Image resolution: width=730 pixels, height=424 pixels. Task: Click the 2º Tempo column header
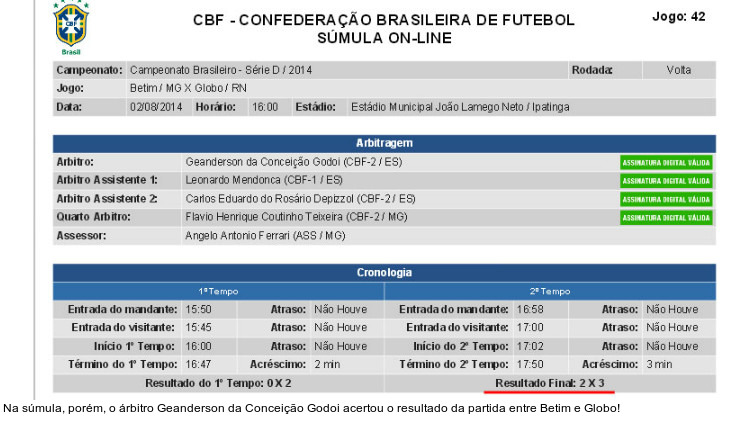(x=550, y=291)
